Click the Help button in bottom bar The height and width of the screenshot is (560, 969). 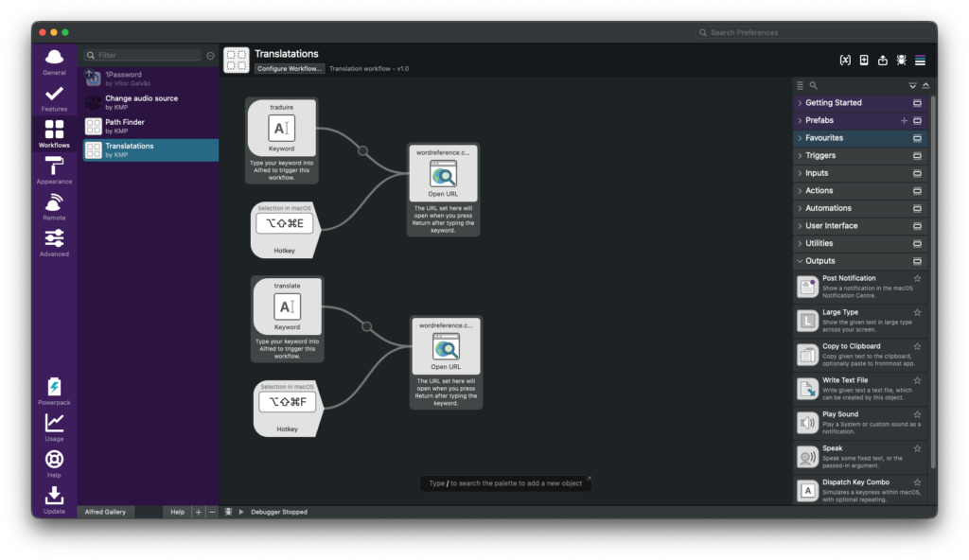pyautogui.click(x=177, y=512)
